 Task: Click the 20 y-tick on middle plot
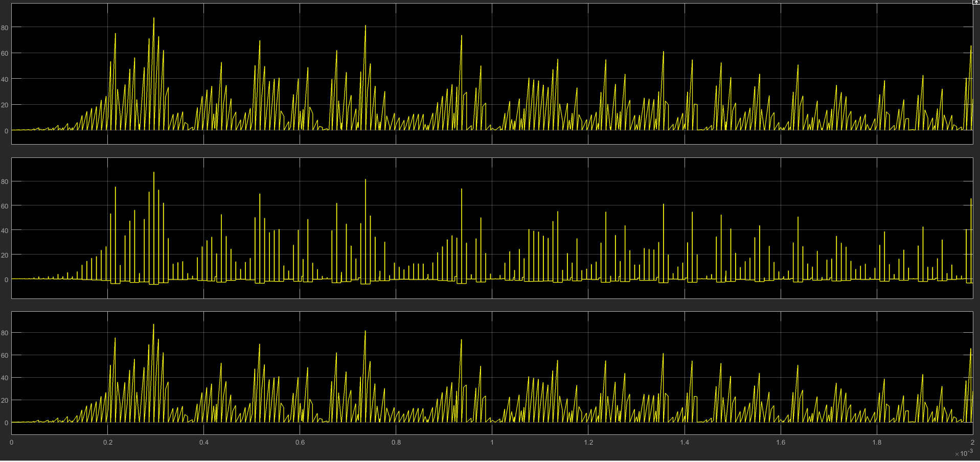[x=5, y=255]
